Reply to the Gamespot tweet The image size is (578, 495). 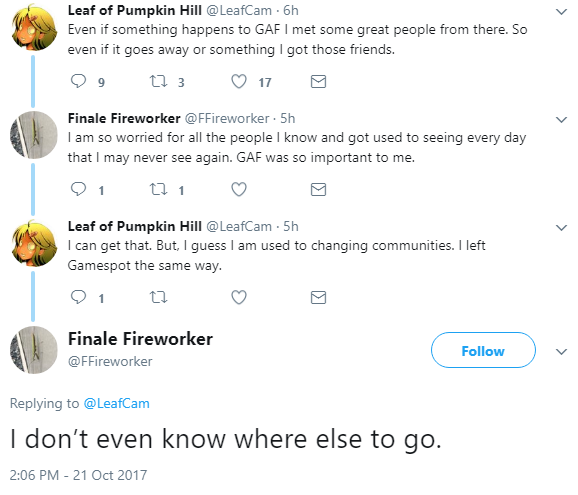78,297
